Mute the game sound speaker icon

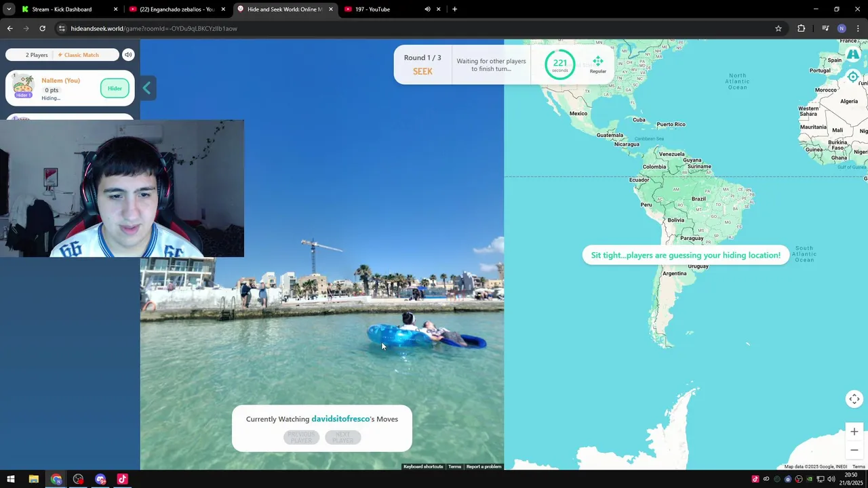tap(128, 55)
